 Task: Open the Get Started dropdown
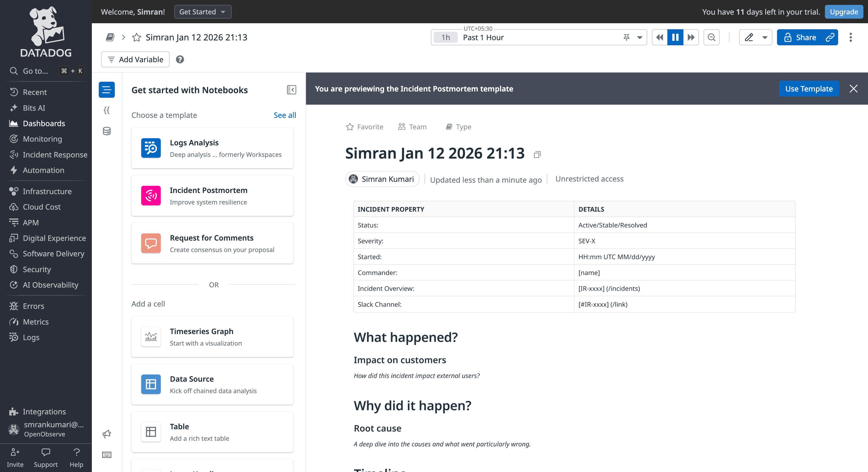[203, 11]
